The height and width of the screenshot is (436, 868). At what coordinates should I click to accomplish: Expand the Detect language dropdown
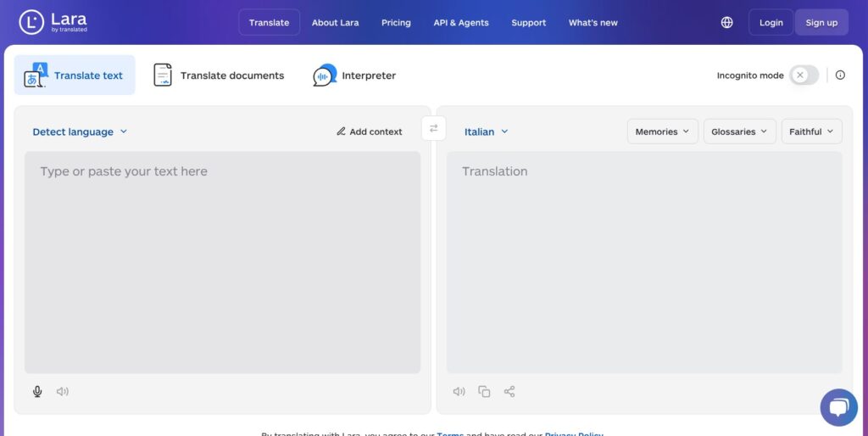click(x=80, y=132)
